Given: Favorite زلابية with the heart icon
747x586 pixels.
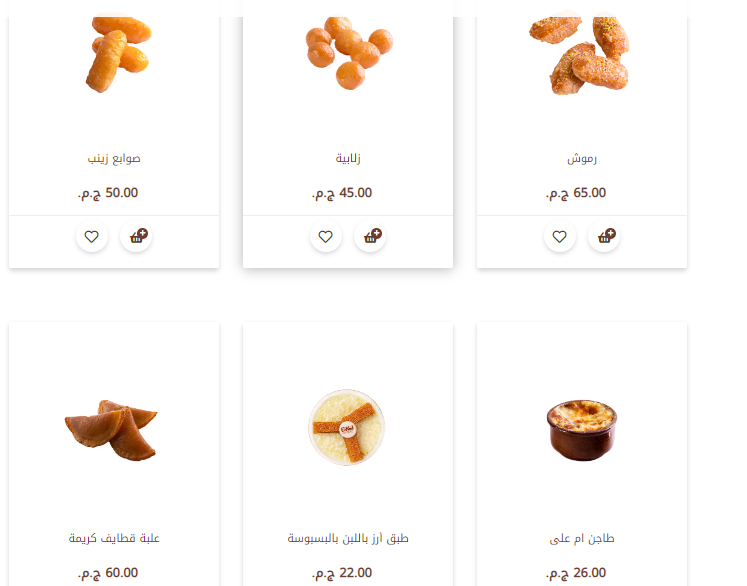Looking at the screenshot, I should pos(326,236).
